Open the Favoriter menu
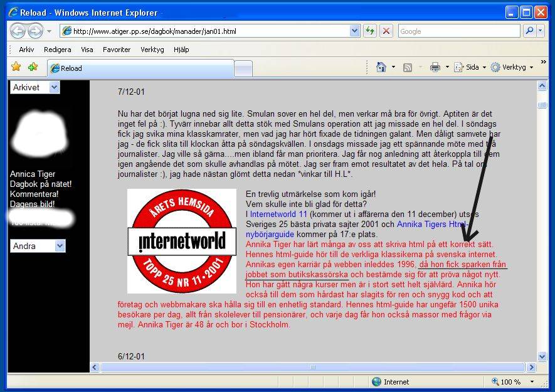The height and width of the screenshot is (392, 555). click(x=117, y=50)
